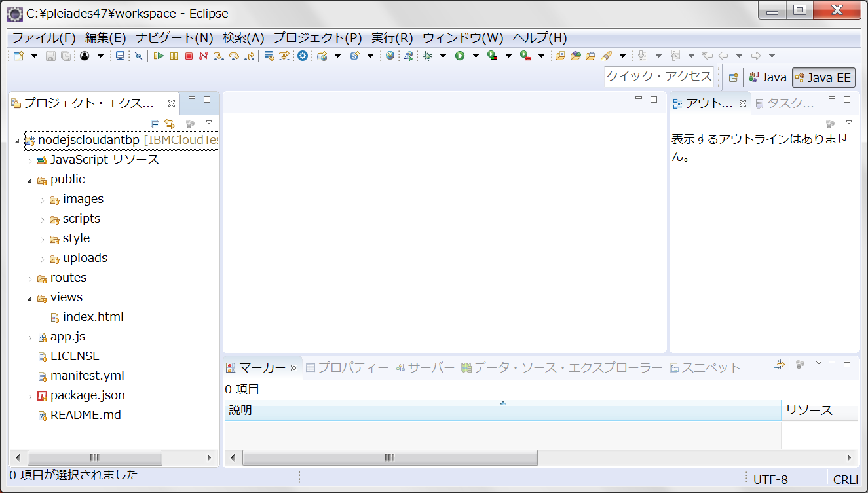The image size is (868, 493).
Task: Expand the images folder
Action: coord(43,200)
